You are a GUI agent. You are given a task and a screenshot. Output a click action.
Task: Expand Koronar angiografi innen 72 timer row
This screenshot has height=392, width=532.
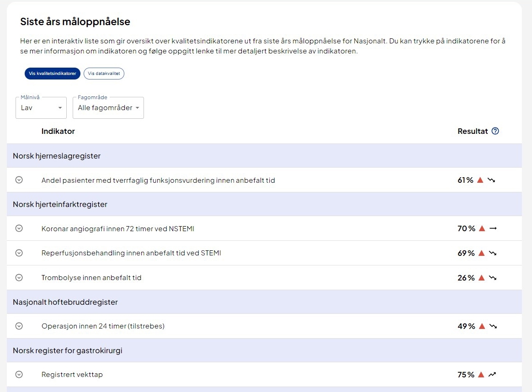(19, 228)
